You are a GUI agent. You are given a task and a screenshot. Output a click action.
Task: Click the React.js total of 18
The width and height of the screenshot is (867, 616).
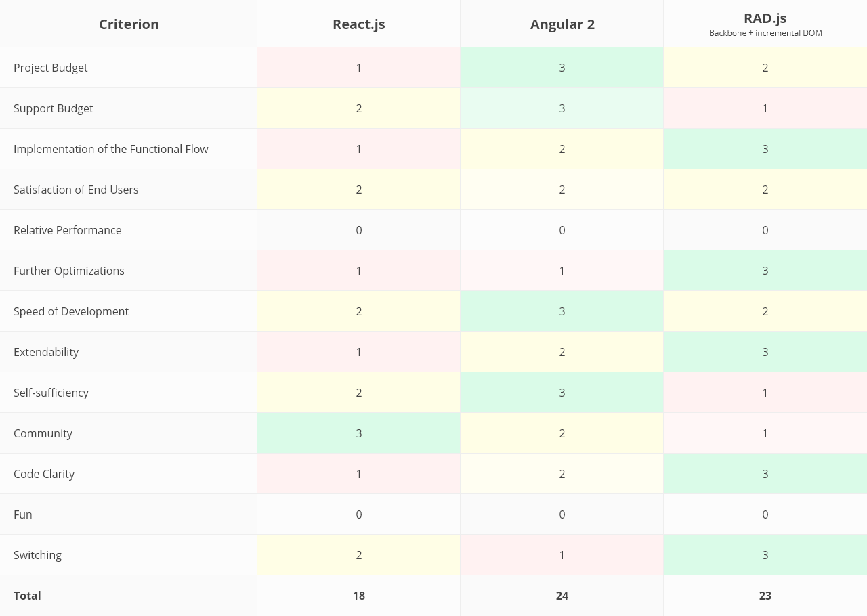(358, 596)
